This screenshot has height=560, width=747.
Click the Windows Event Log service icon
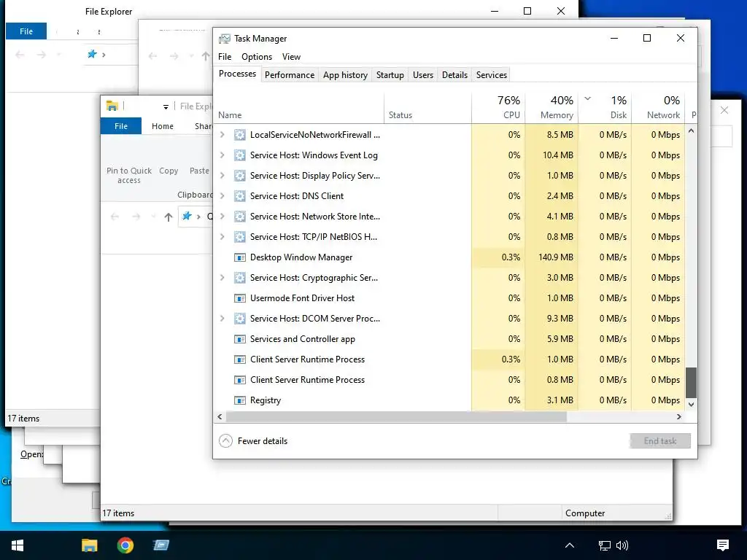point(239,155)
